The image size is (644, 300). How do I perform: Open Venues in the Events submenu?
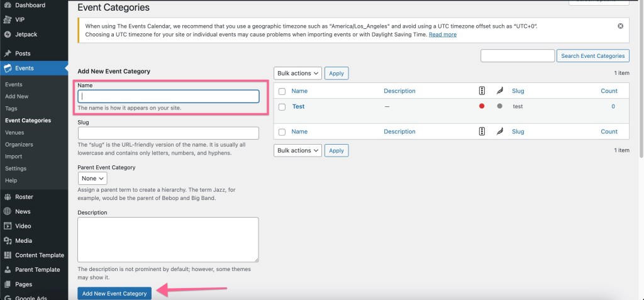pyautogui.click(x=14, y=133)
